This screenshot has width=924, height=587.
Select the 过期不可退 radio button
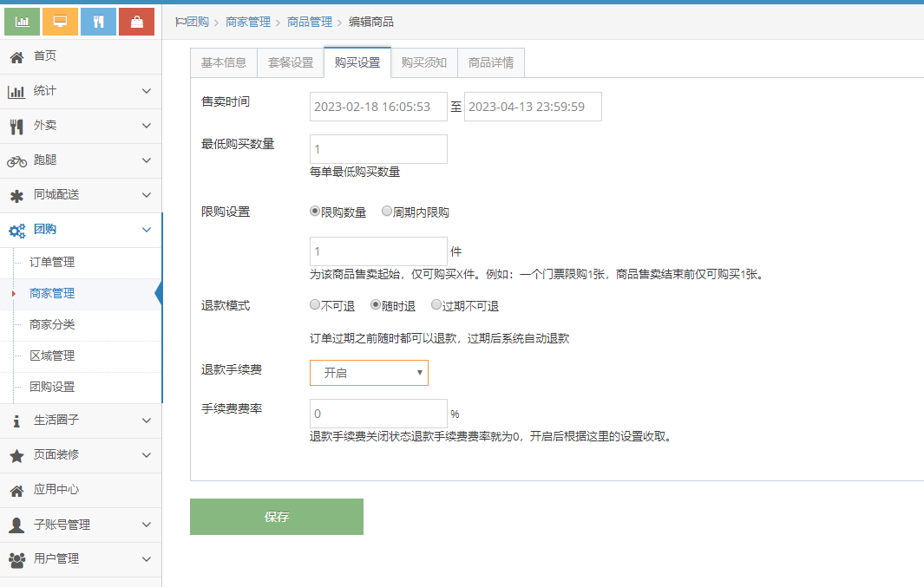[436, 305]
